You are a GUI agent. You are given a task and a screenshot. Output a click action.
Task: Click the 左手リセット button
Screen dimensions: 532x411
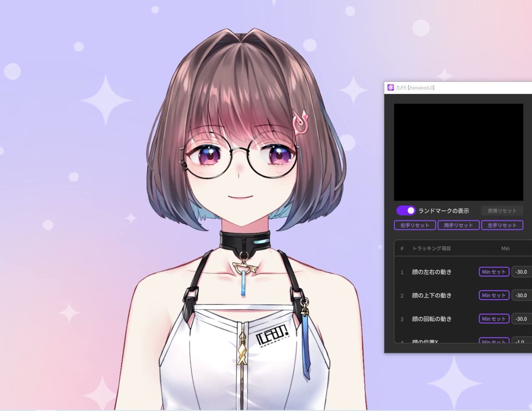502,225
